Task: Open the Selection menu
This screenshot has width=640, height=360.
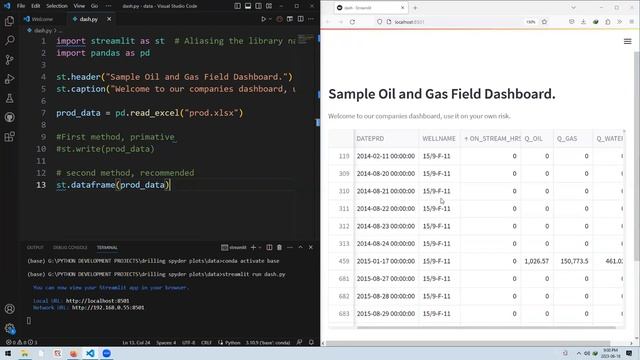Action: point(57,6)
